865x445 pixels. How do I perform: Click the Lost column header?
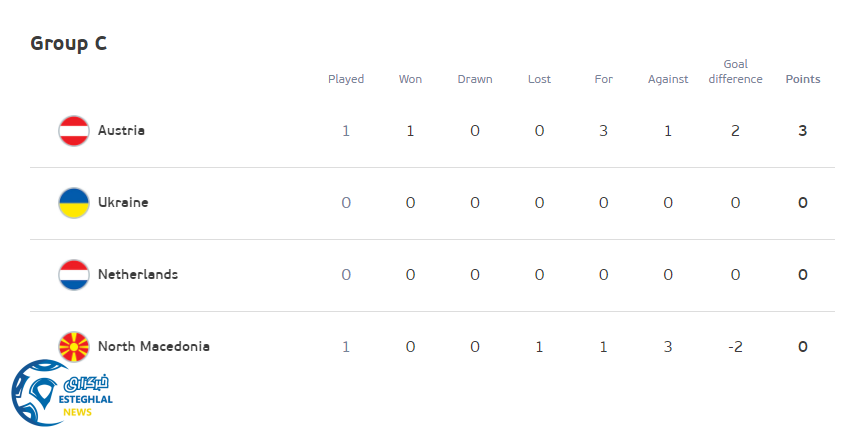tap(539, 79)
